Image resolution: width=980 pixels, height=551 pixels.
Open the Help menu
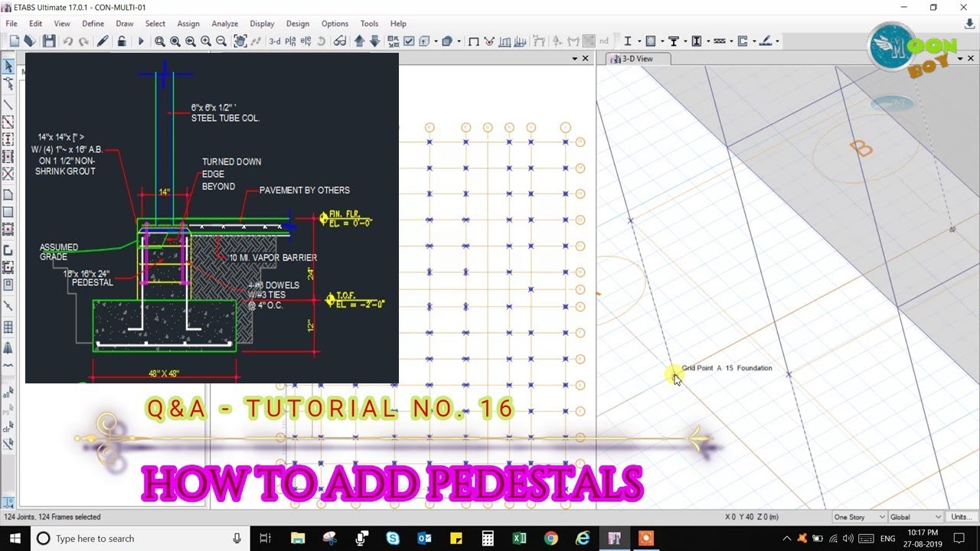click(x=398, y=24)
